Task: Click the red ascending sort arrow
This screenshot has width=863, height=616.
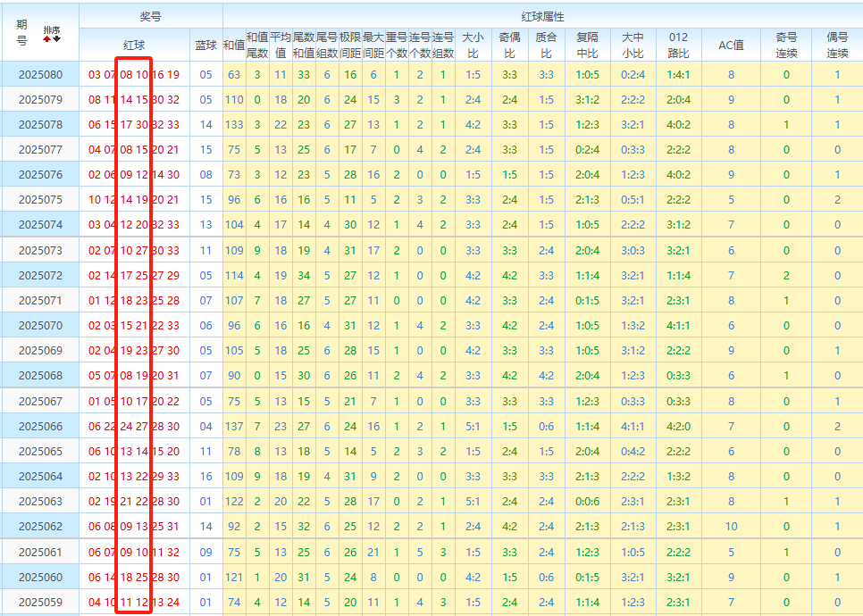Action: [47, 39]
